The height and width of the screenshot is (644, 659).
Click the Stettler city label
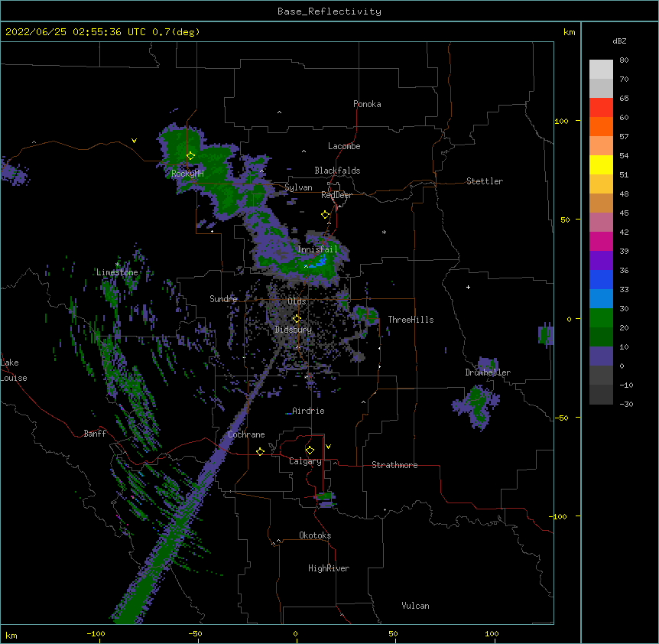(484, 181)
